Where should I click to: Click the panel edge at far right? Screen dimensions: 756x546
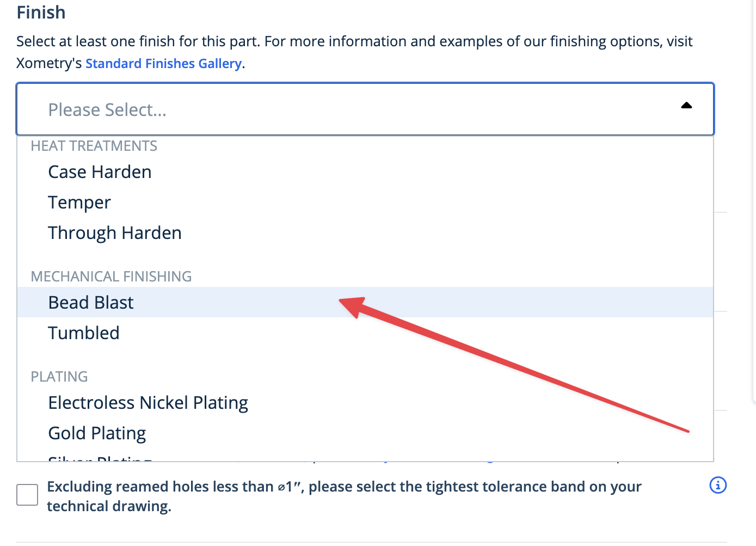click(x=753, y=201)
